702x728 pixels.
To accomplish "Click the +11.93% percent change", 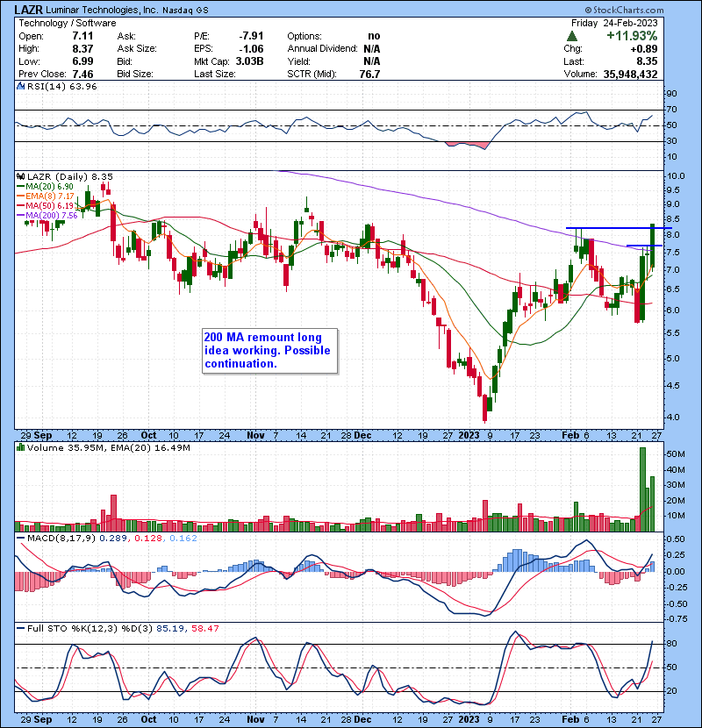I will (632, 36).
